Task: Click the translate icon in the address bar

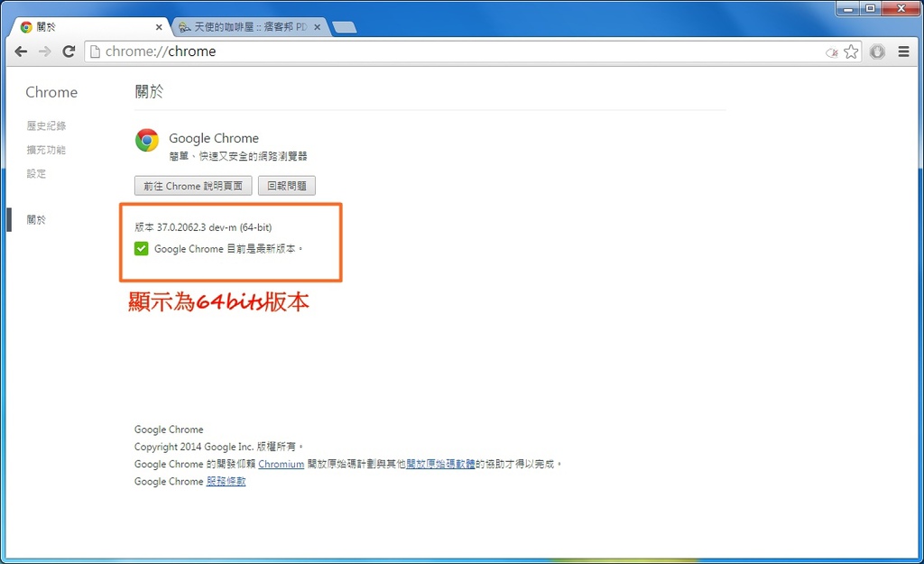Action: 831,52
